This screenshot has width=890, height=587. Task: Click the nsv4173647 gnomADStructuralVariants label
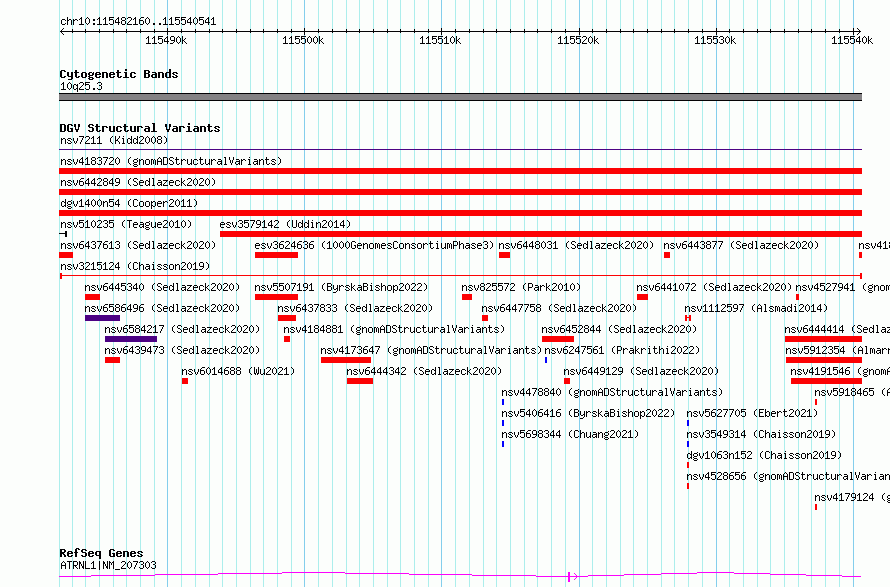(x=431, y=350)
